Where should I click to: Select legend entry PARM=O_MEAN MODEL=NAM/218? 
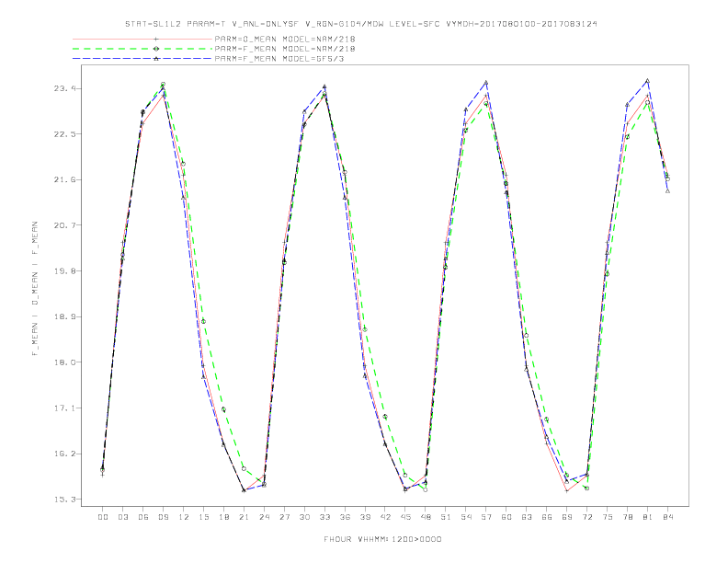285,39
